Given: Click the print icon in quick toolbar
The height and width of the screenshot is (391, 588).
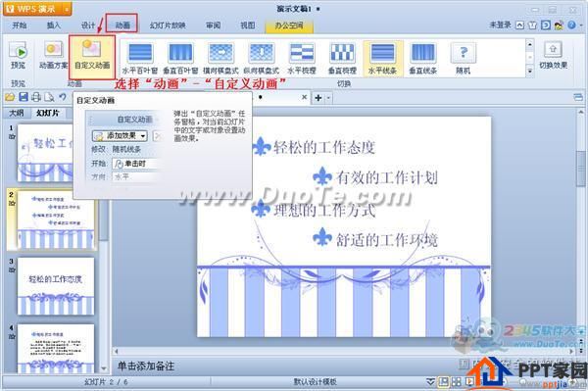Looking at the screenshot, I should click(36, 97).
